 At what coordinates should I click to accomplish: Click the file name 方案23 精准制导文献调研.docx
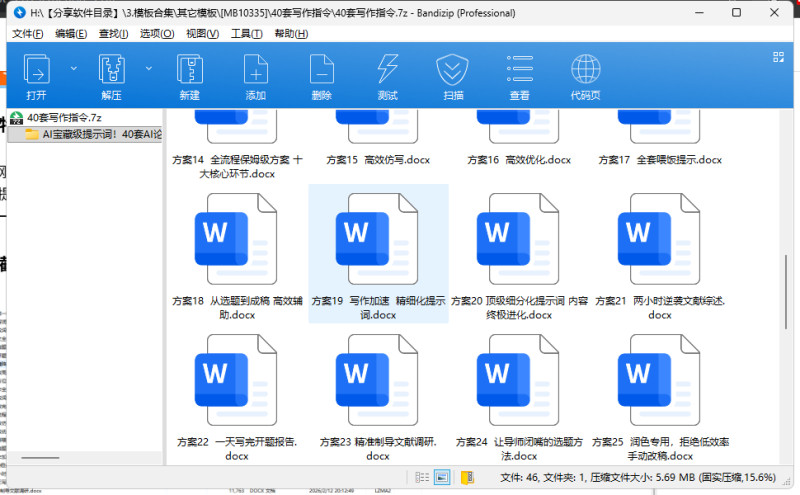pos(378,449)
